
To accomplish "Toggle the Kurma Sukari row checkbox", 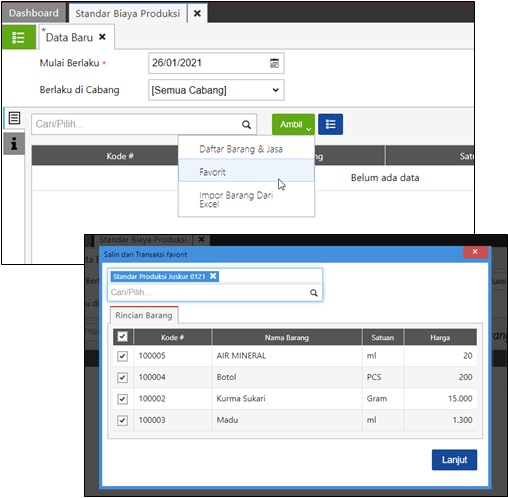I will (122, 399).
